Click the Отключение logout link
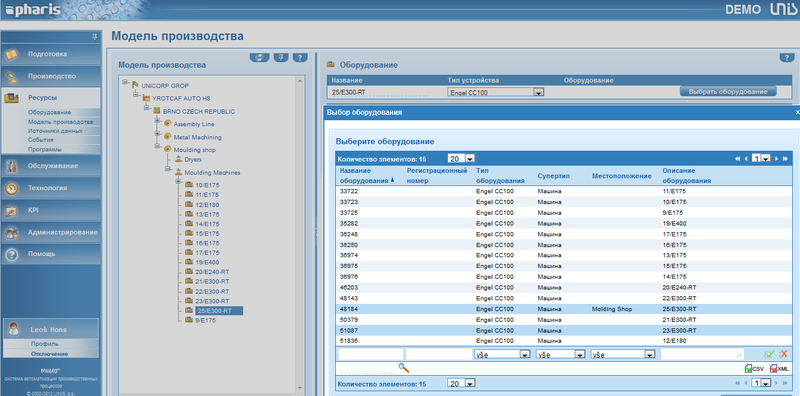Image resolution: width=800 pixels, height=396 pixels. click(49, 354)
